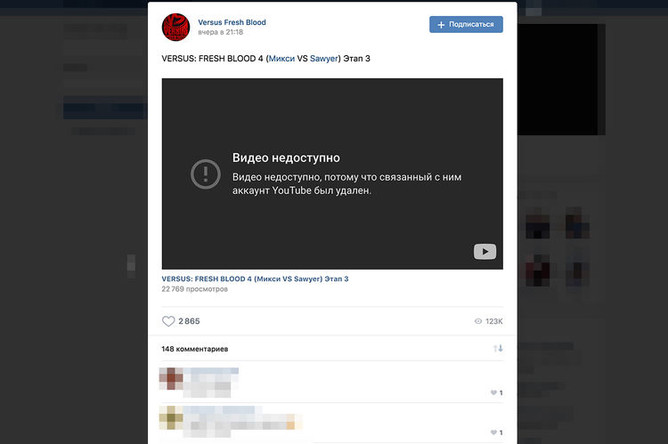The height and width of the screenshot is (444, 668).
Task: Click the YouTube play logo in video player
Action: tap(485, 251)
